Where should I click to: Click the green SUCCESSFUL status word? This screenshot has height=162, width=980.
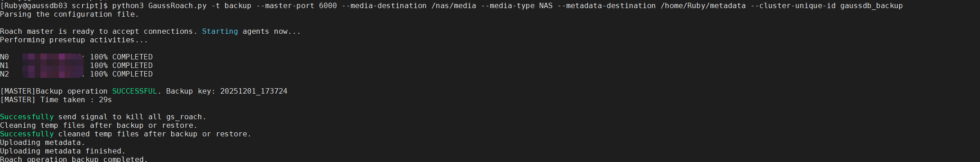(x=134, y=91)
